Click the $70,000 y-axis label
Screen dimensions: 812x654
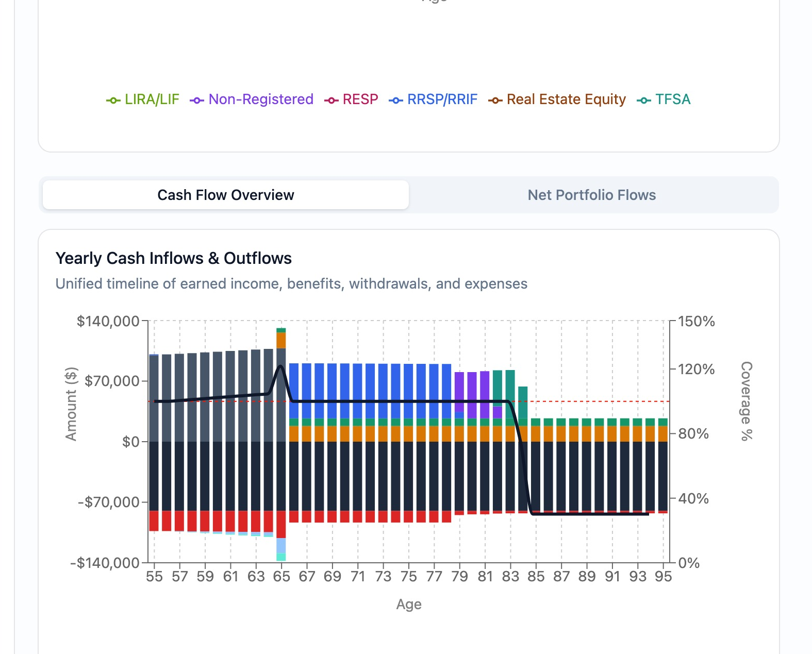tap(112, 381)
